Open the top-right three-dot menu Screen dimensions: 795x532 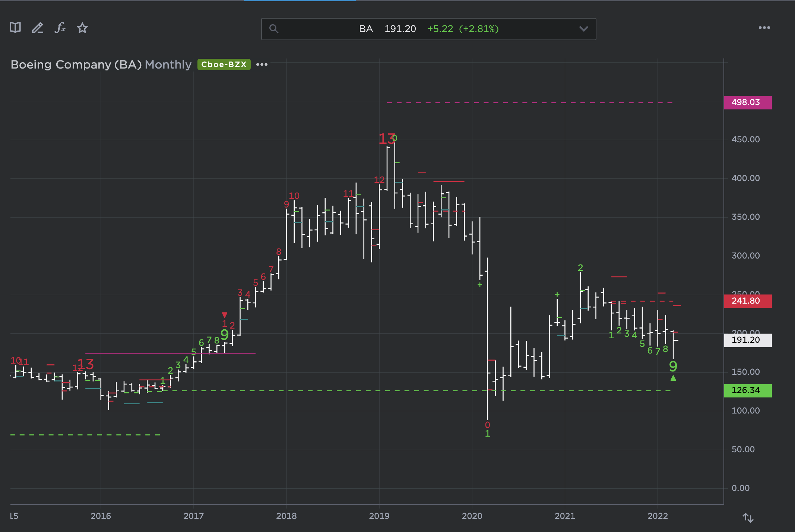tap(764, 28)
